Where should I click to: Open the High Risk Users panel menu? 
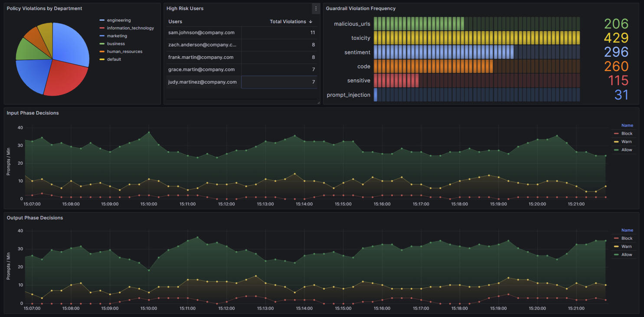(316, 9)
